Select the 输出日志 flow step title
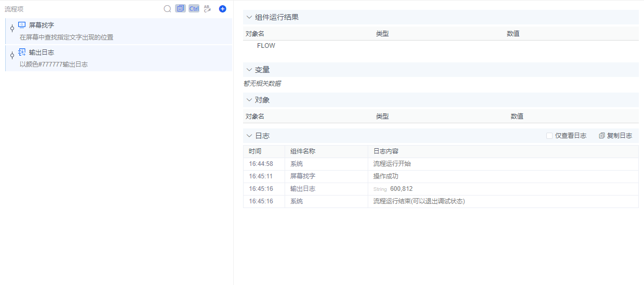The width and height of the screenshot is (644, 285). coord(42,53)
